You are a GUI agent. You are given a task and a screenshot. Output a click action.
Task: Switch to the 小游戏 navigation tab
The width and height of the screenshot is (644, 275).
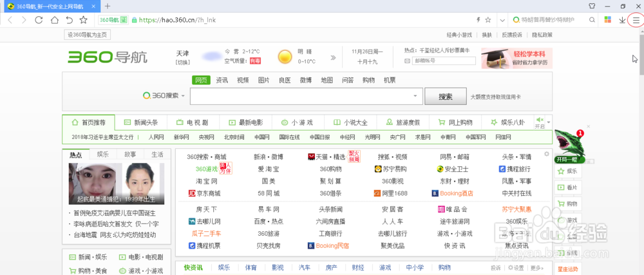(x=298, y=122)
